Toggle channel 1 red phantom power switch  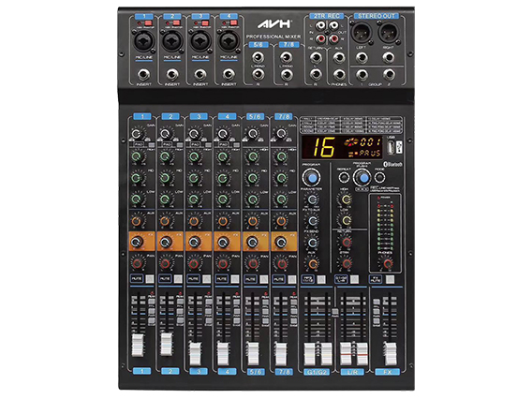(x=148, y=23)
